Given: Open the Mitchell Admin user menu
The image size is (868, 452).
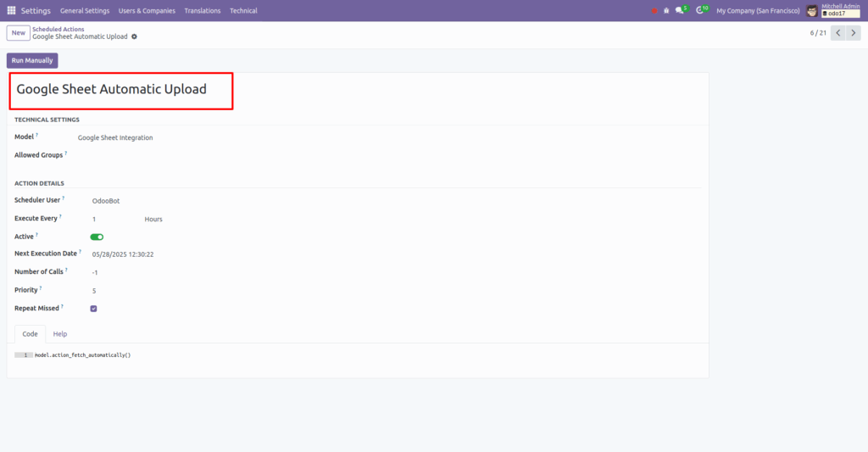Looking at the screenshot, I should pyautogui.click(x=833, y=10).
